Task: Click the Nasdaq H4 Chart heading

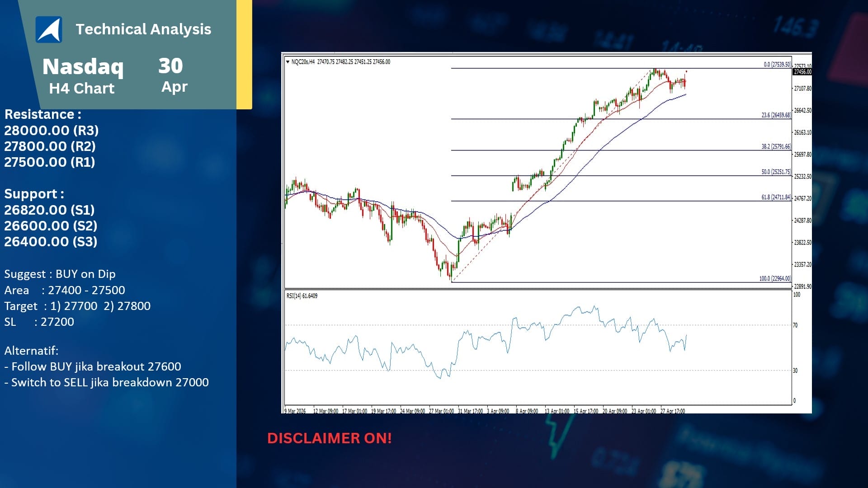Action: (x=82, y=76)
